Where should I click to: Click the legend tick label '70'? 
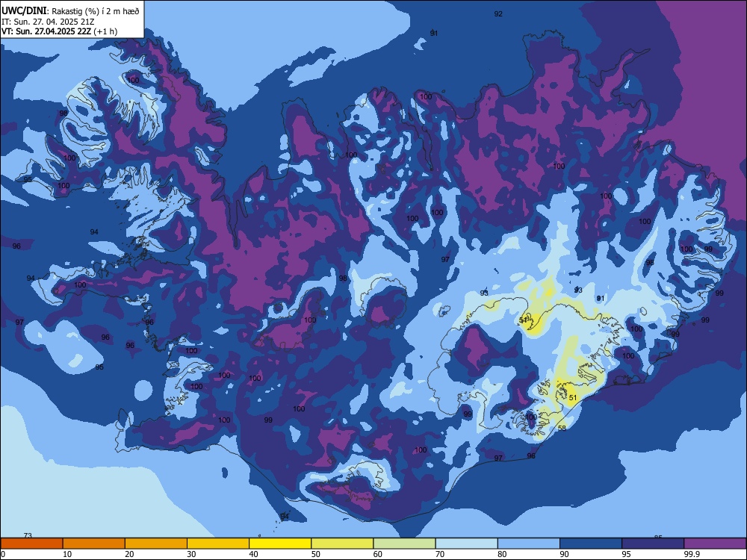(440, 554)
